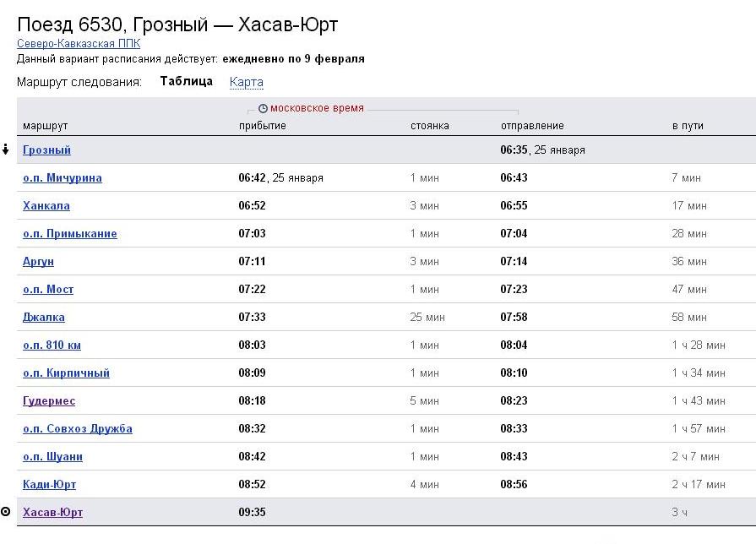The image size is (756, 544).
Task: Open the о.п. Мост stop link
Action: click(48, 290)
